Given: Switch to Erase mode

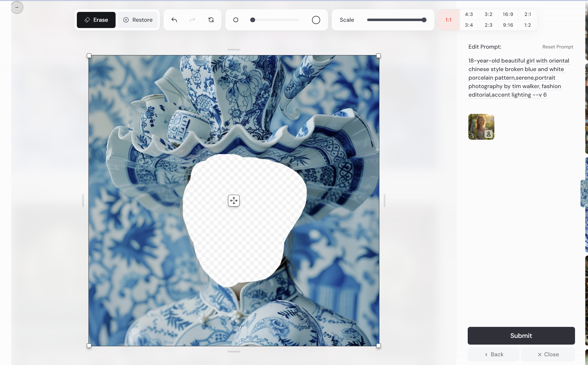Looking at the screenshot, I should coord(96,20).
